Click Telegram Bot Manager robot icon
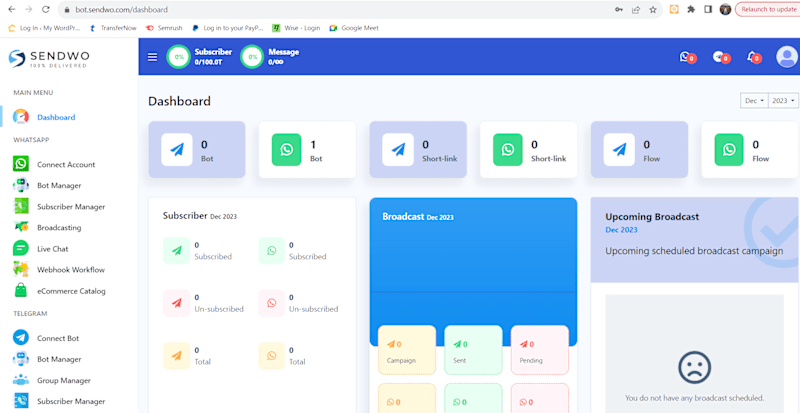This screenshot has width=800, height=413. (21, 359)
